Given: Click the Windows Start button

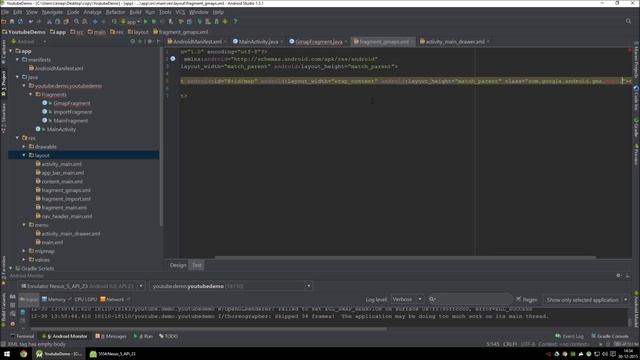Looking at the screenshot, I should (x=7, y=354).
